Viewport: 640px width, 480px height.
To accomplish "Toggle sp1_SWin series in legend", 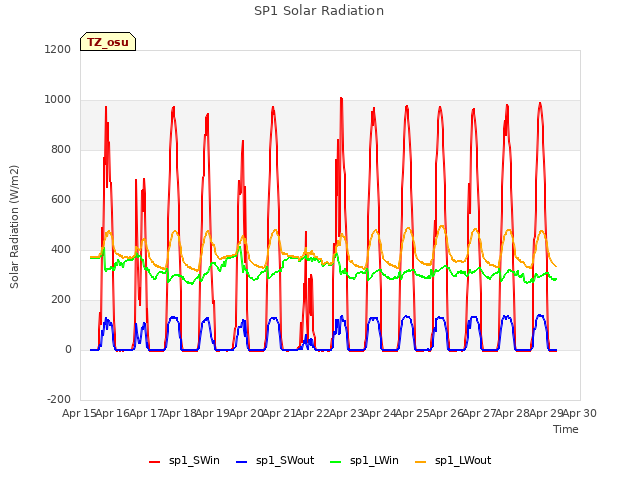I will tap(184, 461).
